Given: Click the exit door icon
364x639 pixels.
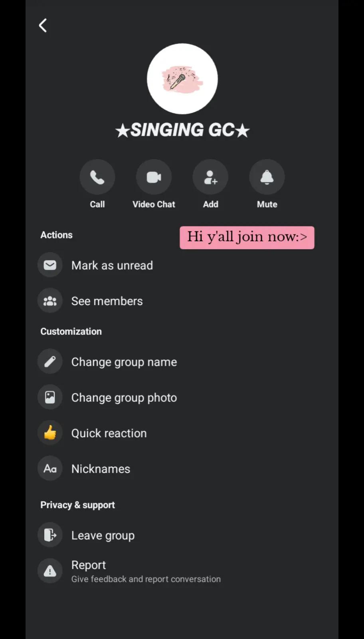Looking at the screenshot, I should coord(50,535).
